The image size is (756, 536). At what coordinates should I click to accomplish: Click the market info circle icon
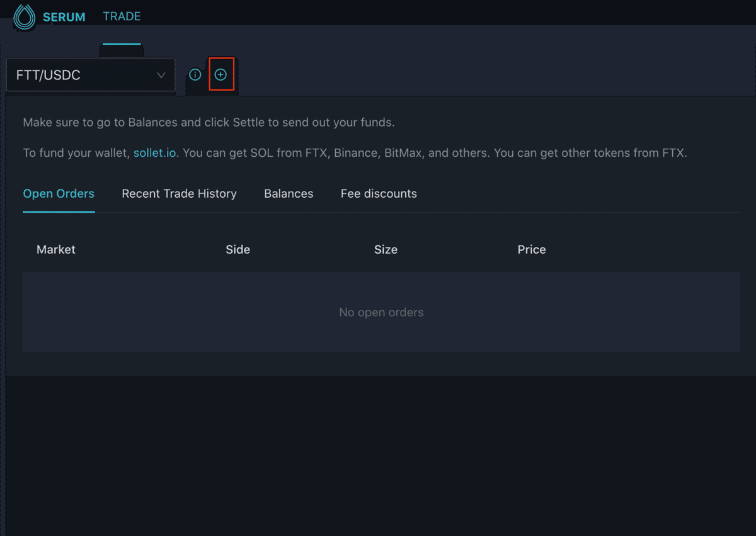coord(195,75)
